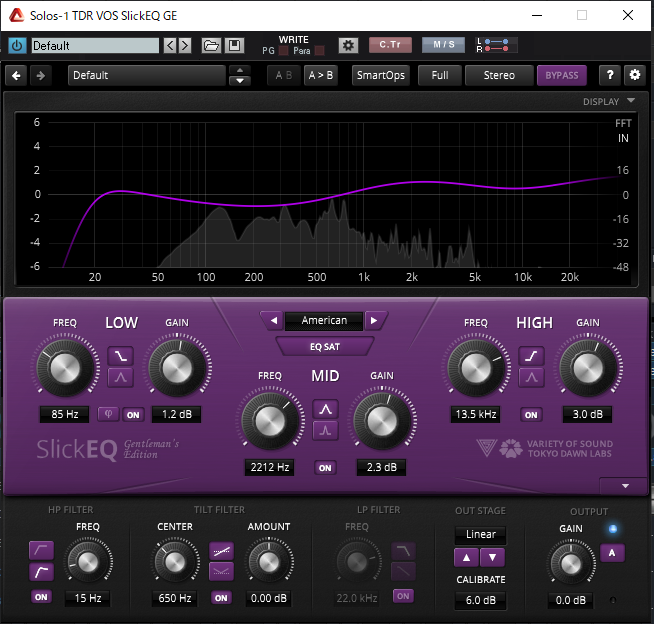The height and width of the screenshot is (624, 654).
Task: Go to the previous host preset arrow
Action: pos(170,45)
